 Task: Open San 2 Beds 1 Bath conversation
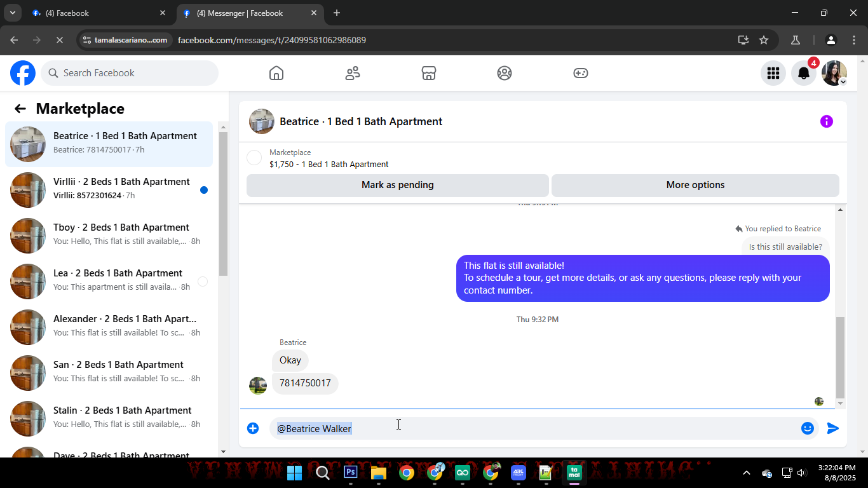tap(109, 373)
